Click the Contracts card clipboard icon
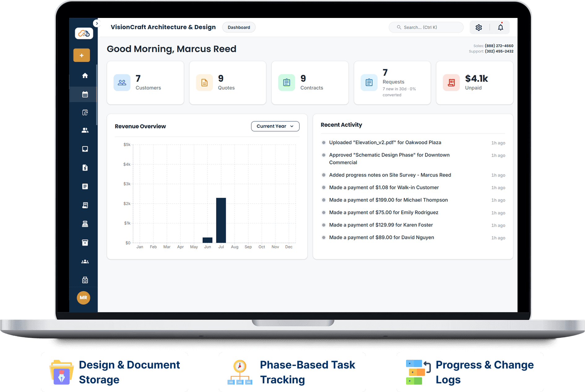 (287, 83)
